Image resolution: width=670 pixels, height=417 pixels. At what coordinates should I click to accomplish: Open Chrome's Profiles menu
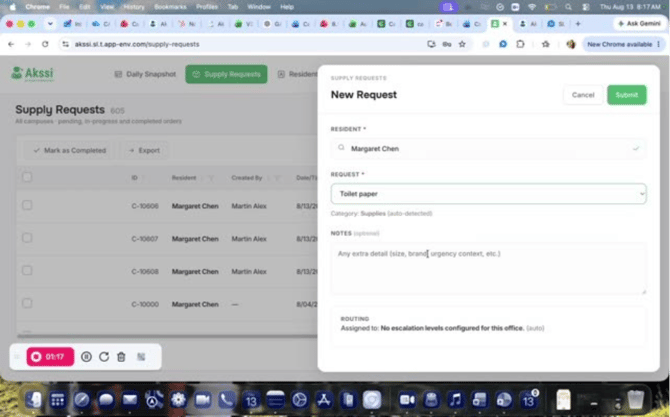coord(207,7)
